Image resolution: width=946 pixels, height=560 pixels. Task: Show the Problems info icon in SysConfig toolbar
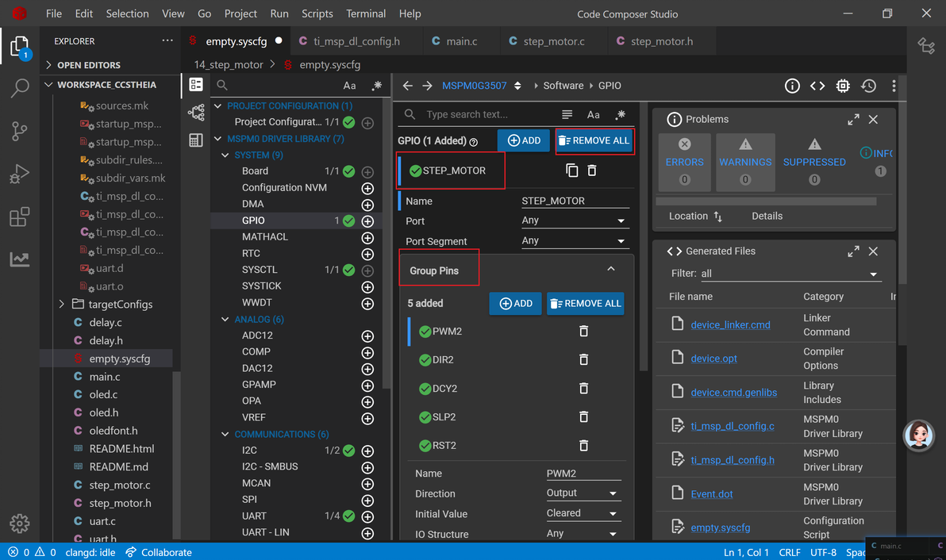click(792, 86)
